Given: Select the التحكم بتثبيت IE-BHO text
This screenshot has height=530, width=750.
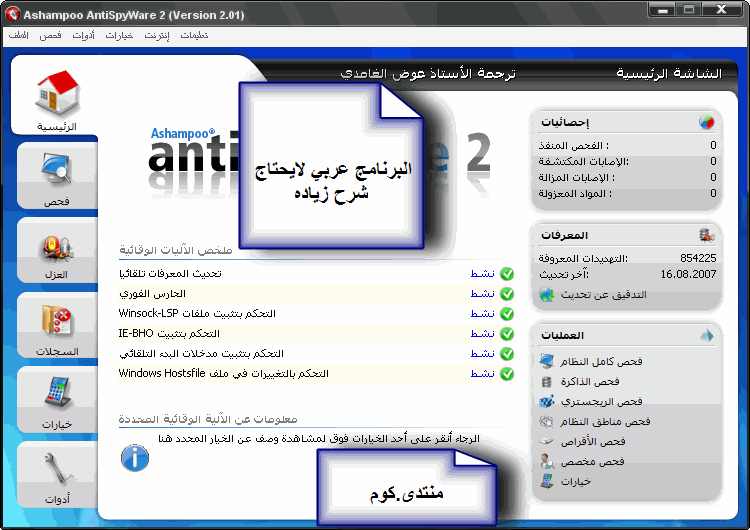Looking at the screenshot, I should tap(169, 333).
